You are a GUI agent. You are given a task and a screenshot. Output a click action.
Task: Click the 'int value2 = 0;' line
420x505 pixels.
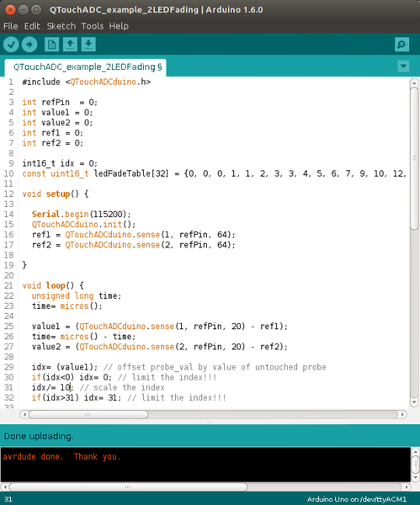point(57,123)
